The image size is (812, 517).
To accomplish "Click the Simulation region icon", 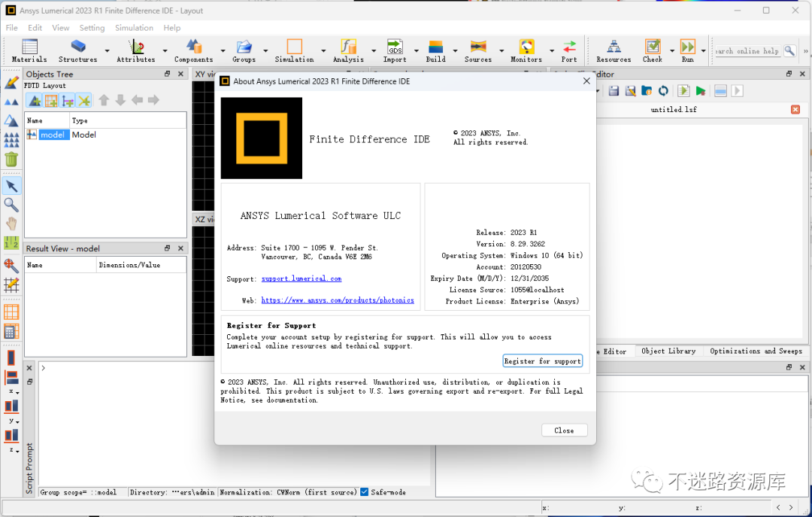I will tap(294, 47).
